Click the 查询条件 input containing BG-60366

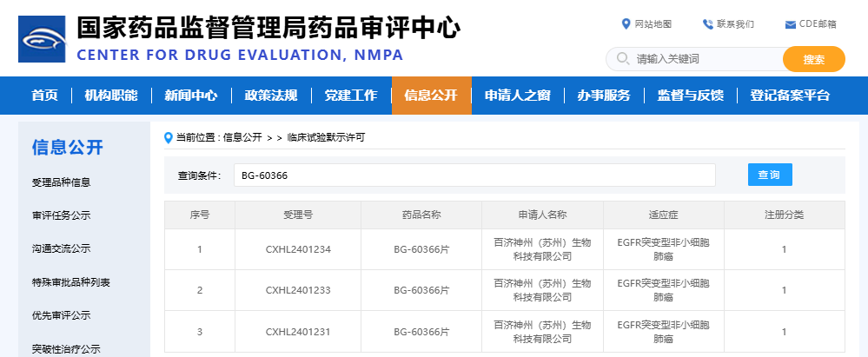click(474, 175)
